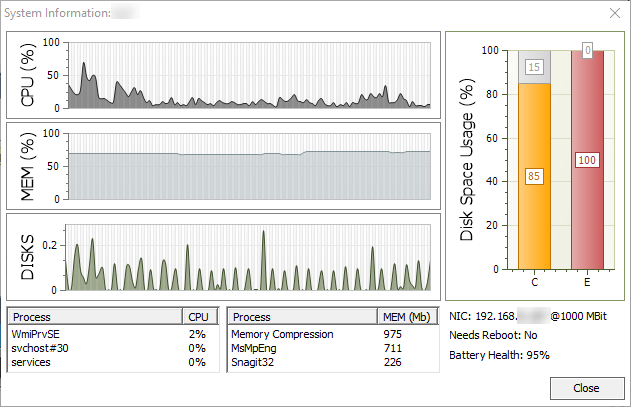Click the Close button
Screen dimensions: 631x407
pyautogui.click(x=587, y=388)
